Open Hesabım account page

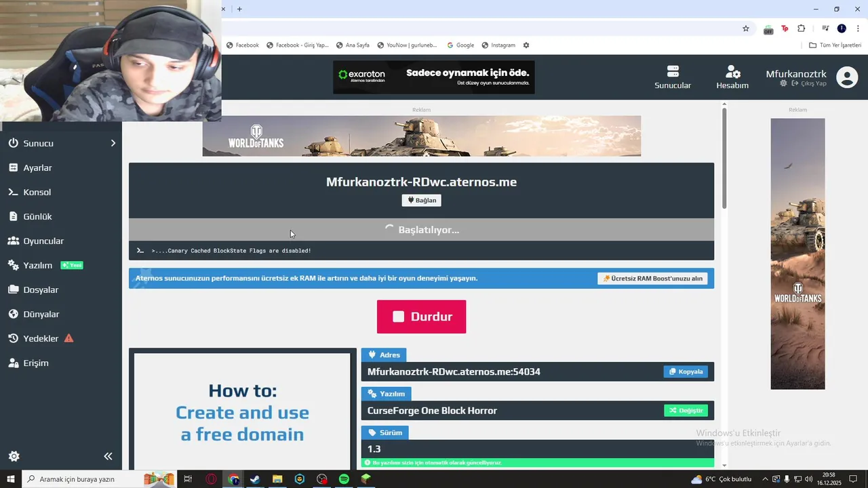(x=732, y=77)
